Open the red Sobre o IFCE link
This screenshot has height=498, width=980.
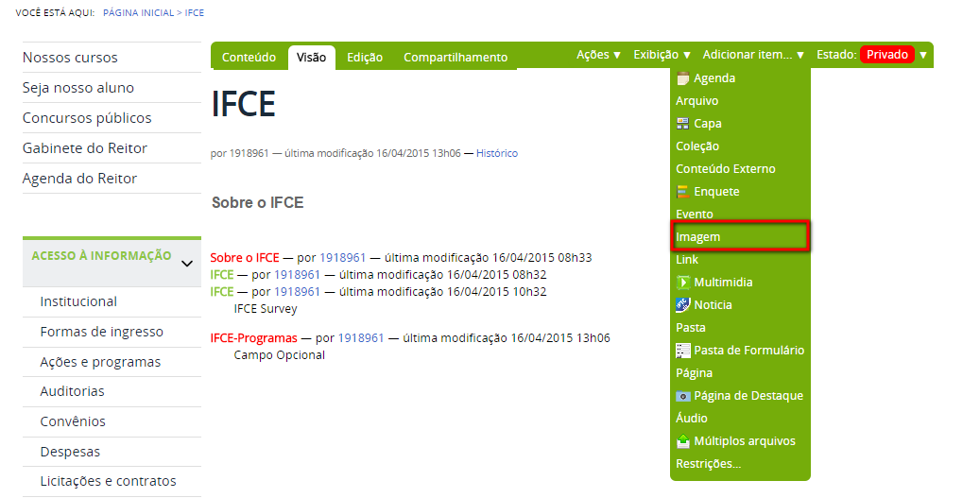[245, 257]
